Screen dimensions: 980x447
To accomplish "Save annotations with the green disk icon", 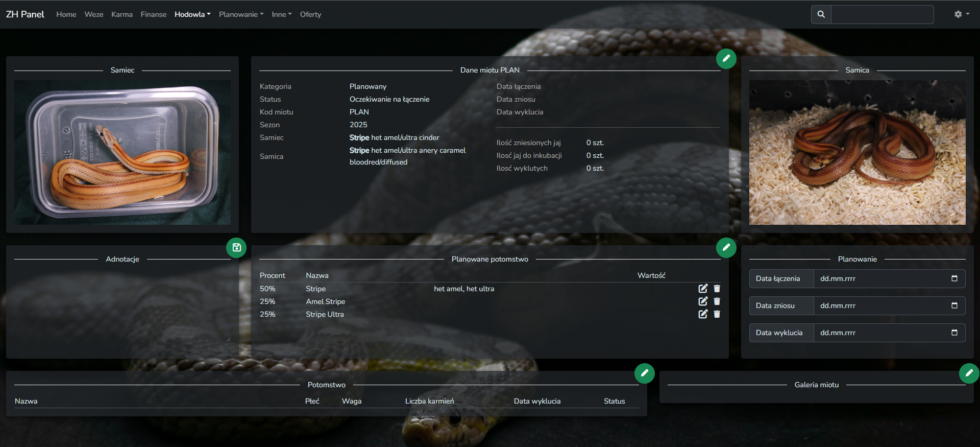I will 236,247.
